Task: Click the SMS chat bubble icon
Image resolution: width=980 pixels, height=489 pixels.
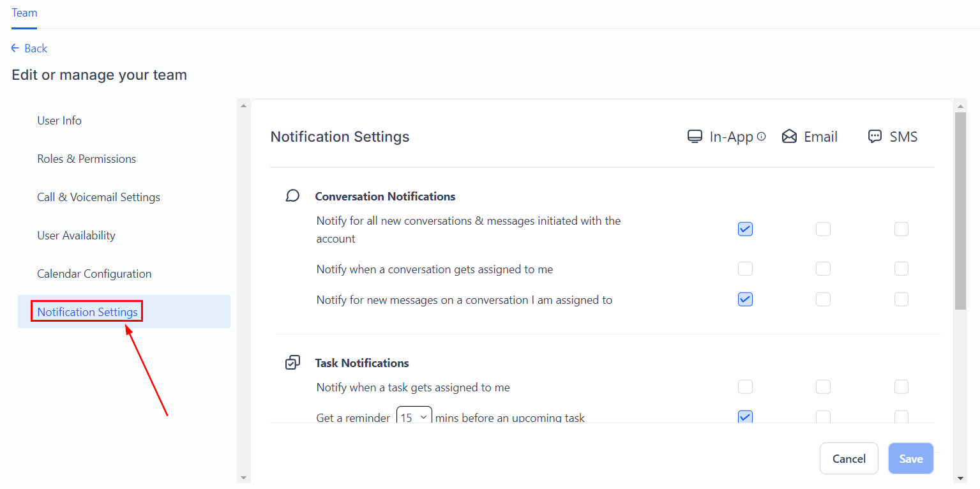Action: [x=875, y=137]
